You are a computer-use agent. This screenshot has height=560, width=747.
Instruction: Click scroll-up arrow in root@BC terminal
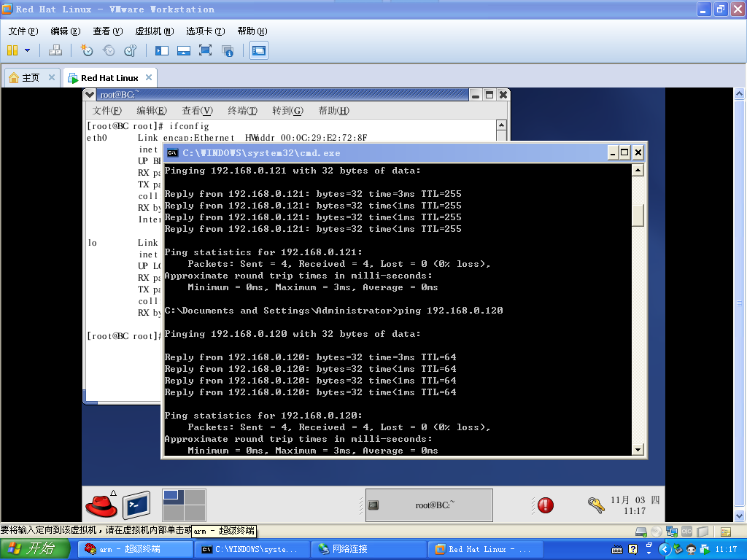(x=501, y=125)
